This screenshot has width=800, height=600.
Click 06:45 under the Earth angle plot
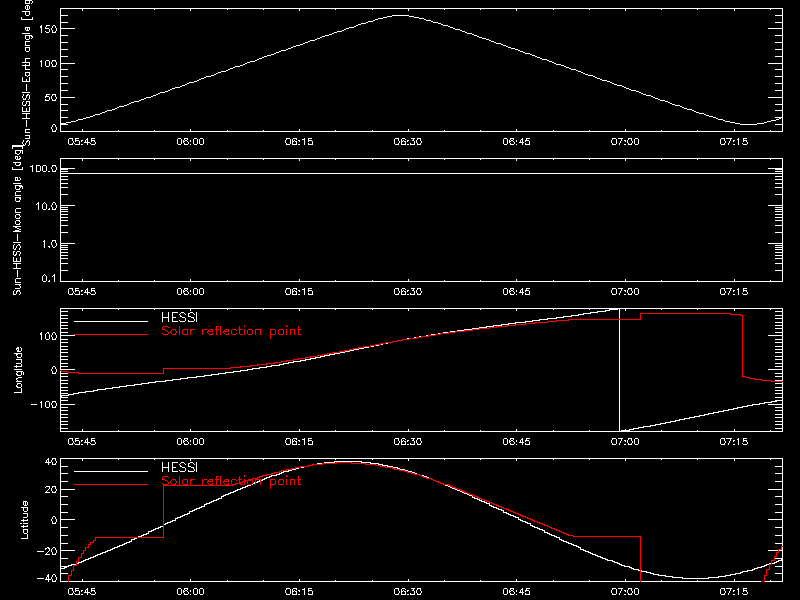coord(516,141)
